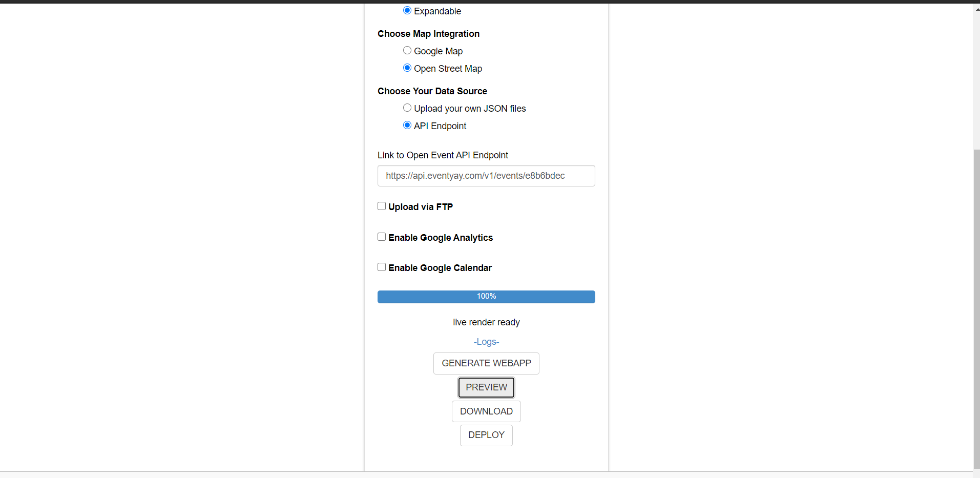Open the PREVIEW button

pos(486,387)
